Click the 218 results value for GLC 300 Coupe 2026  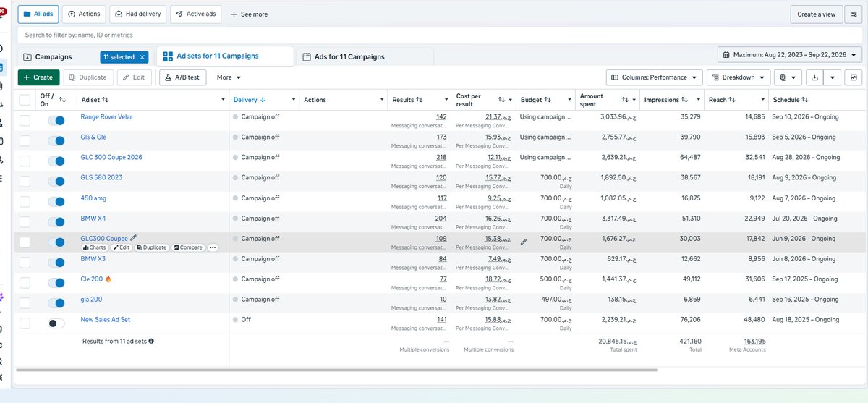441,157
